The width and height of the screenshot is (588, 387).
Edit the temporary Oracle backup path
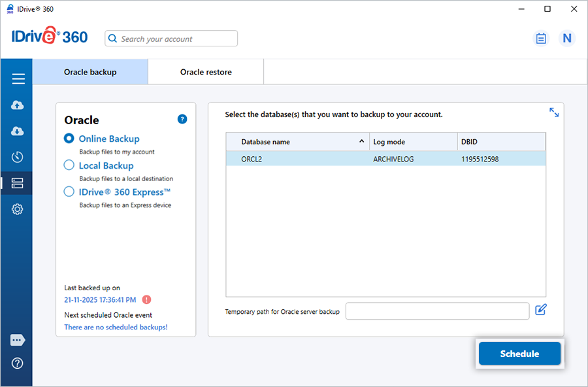pos(540,310)
